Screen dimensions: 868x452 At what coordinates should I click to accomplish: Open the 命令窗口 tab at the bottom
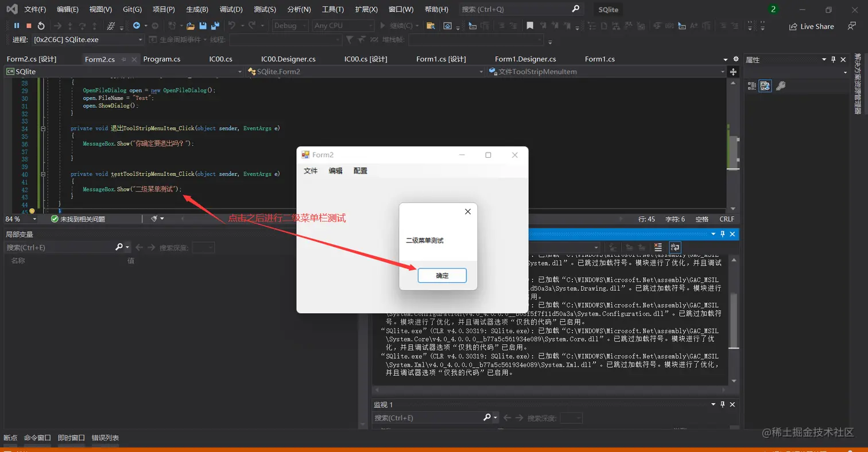click(x=37, y=438)
